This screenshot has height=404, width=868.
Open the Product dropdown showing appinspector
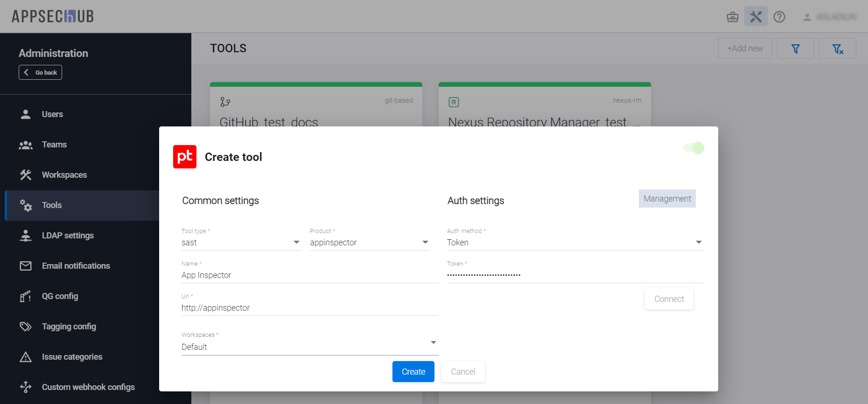369,243
